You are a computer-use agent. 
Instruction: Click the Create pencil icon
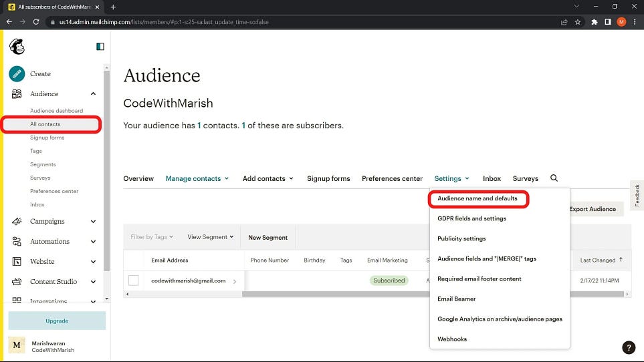pyautogui.click(x=17, y=73)
